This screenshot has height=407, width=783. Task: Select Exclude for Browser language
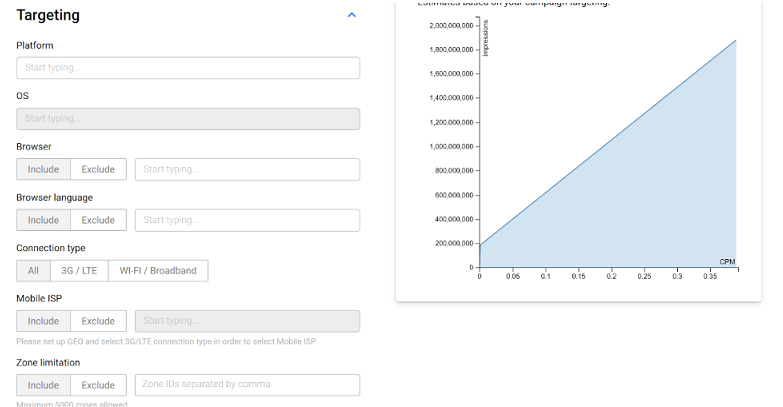98,220
